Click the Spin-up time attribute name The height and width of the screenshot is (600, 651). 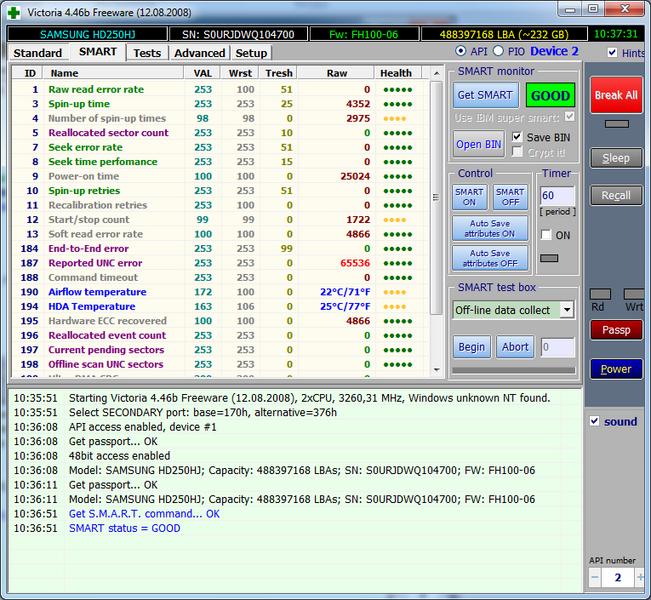(79, 104)
